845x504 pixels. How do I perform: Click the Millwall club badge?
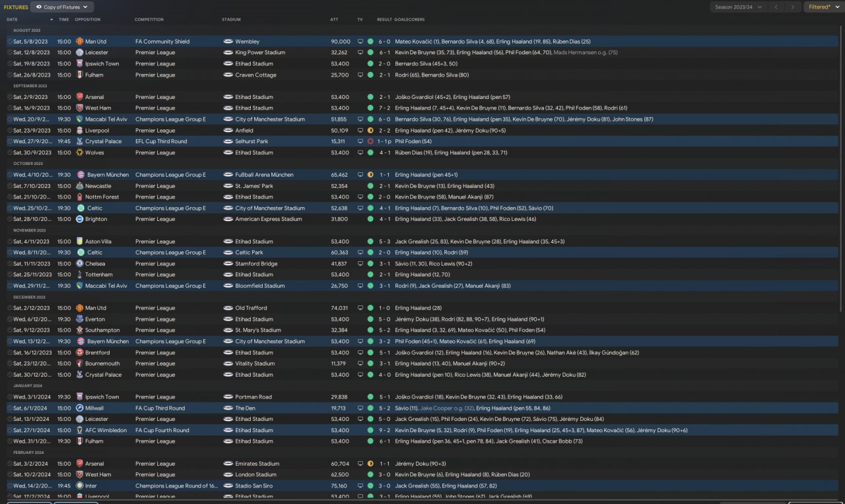coord(79,408)
